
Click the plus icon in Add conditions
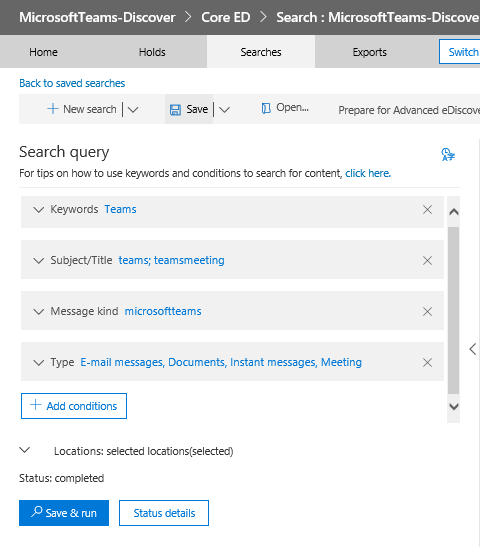click(35, 405)
